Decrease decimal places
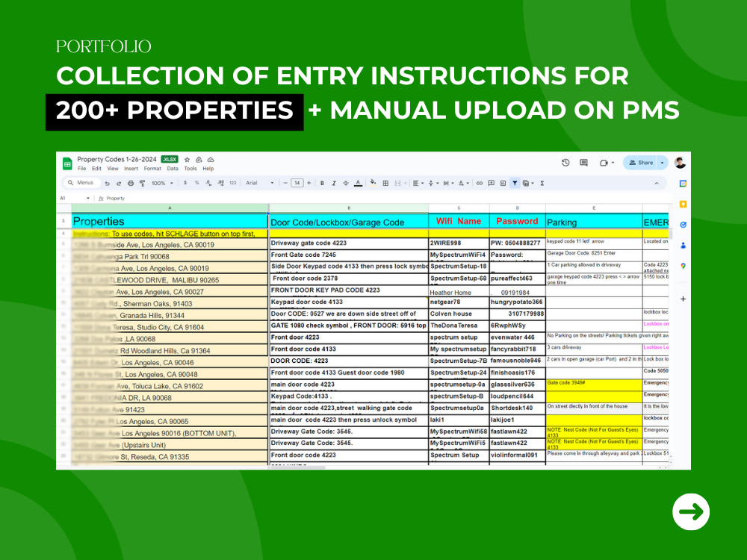Screen dimensions: 747x560 208,183
